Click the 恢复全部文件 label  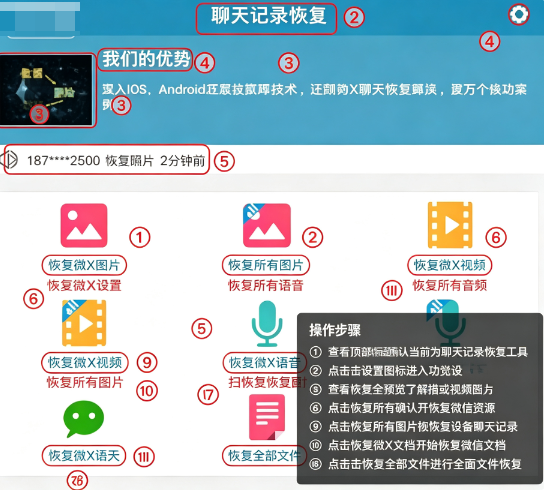(264, 455)
